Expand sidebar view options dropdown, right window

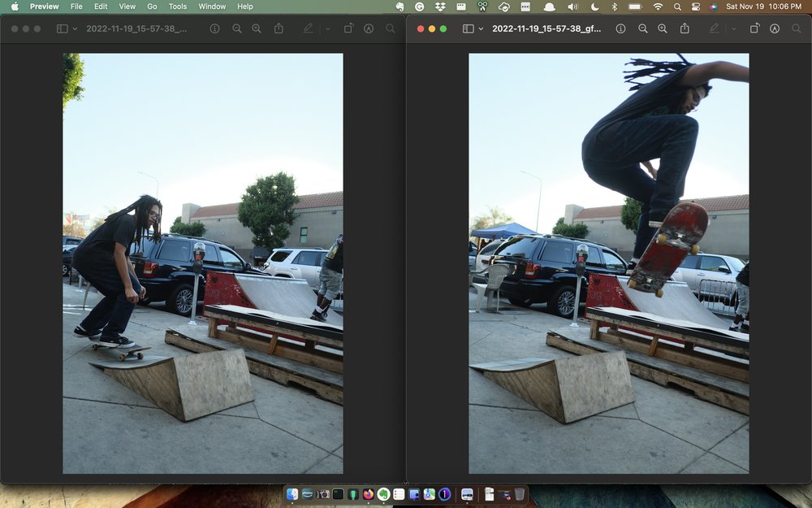(x=482, y=28)
